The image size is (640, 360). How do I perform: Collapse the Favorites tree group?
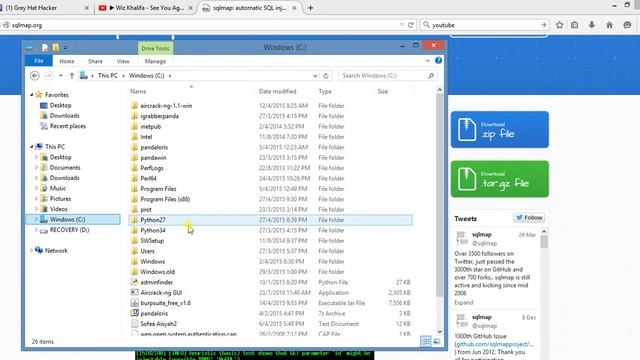[32, 95]
